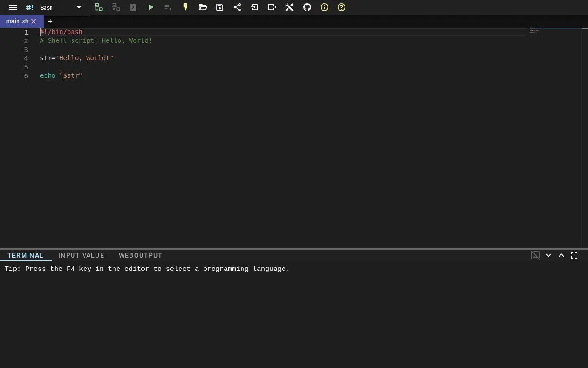This screenshot has width=588, height=368.
Task: Click the echo "$str" line
Action: (x=61, y=75)
